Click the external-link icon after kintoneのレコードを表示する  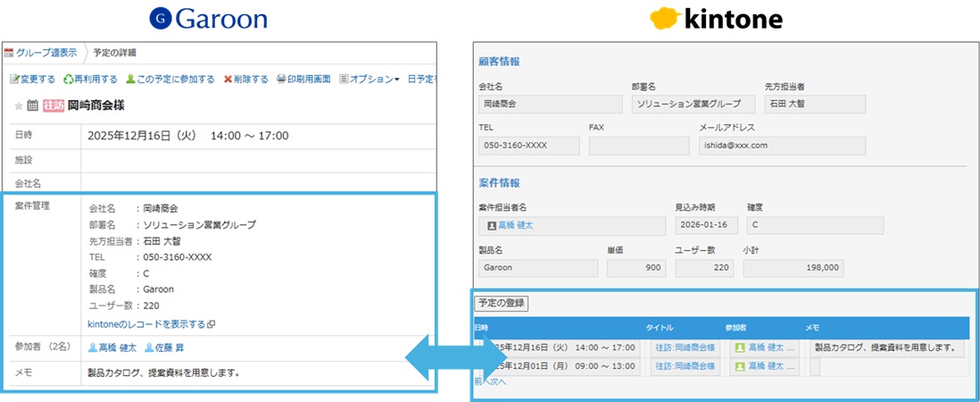coord(212,324)
